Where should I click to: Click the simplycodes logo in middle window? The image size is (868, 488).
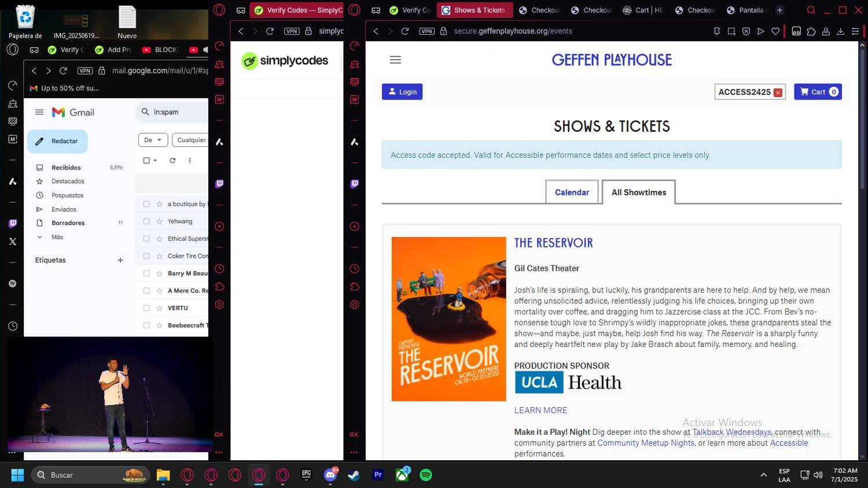285,61
